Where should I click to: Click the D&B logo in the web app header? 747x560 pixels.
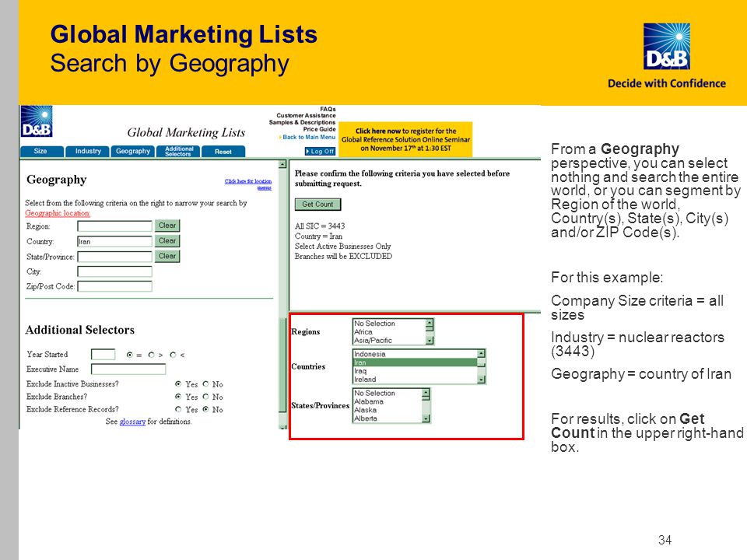pos(37,121)
